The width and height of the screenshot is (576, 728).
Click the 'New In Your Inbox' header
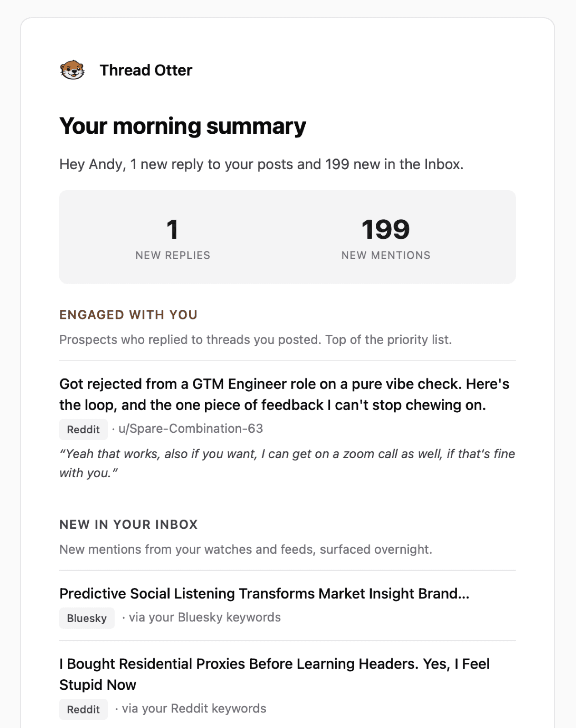coord(129,525)
